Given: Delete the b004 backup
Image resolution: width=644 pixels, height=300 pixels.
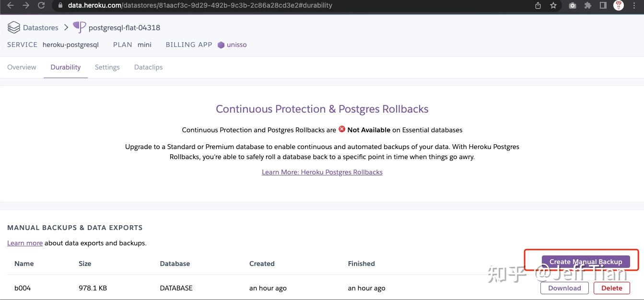Looking at the screenshot, I should point(611,288).
